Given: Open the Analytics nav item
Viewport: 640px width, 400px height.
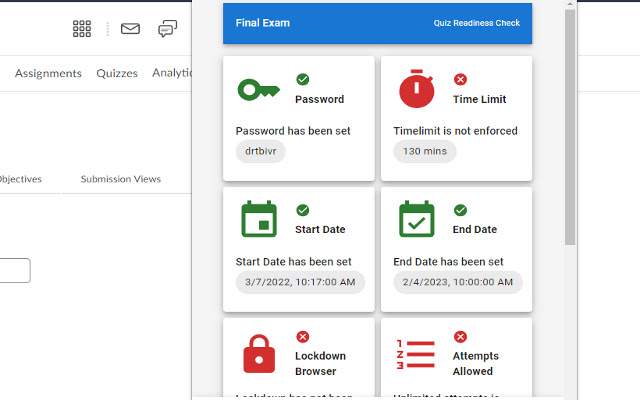Looking at the screenshot, I should 172,73.
